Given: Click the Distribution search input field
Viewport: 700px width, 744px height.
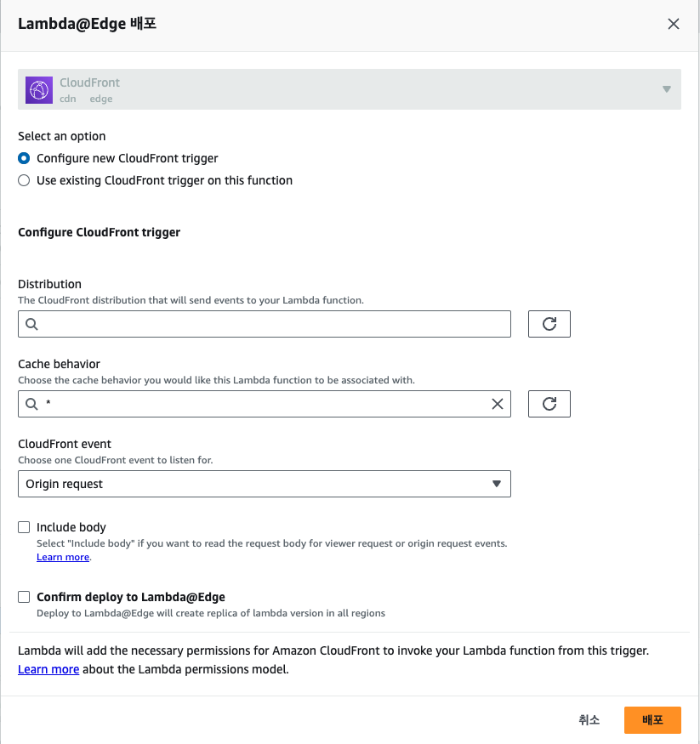Looking at the screenshot, I should point(272,325).
